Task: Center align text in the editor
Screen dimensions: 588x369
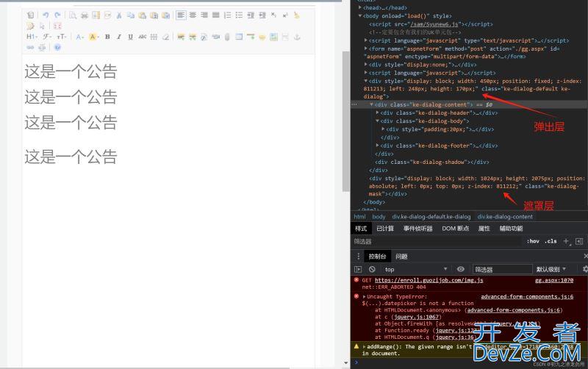Action: [193, 15]
